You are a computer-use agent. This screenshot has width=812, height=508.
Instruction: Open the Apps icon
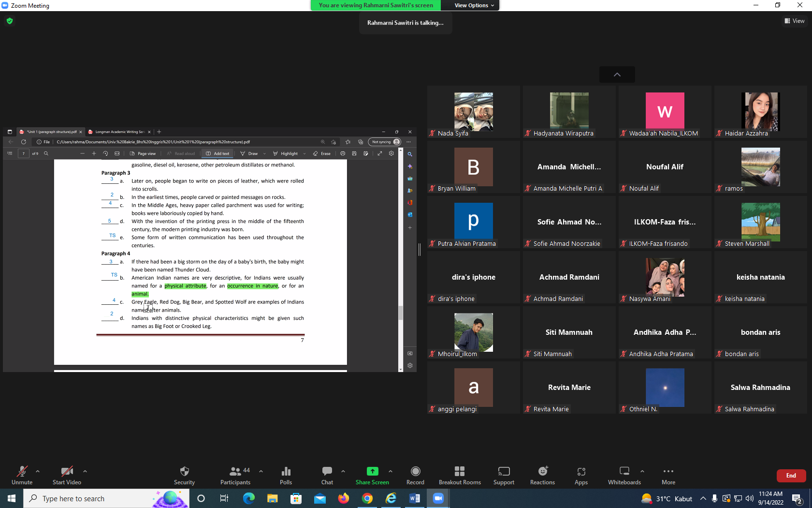point(581,471)
